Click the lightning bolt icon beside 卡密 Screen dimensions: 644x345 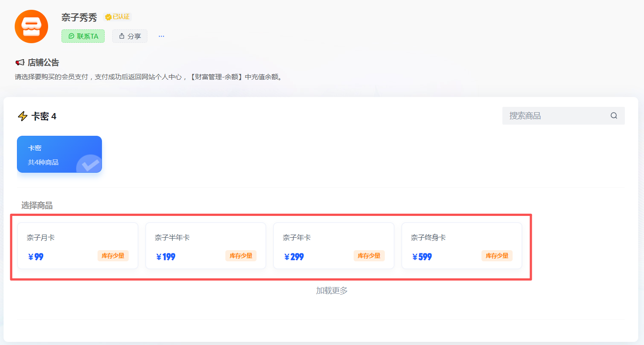22,117
